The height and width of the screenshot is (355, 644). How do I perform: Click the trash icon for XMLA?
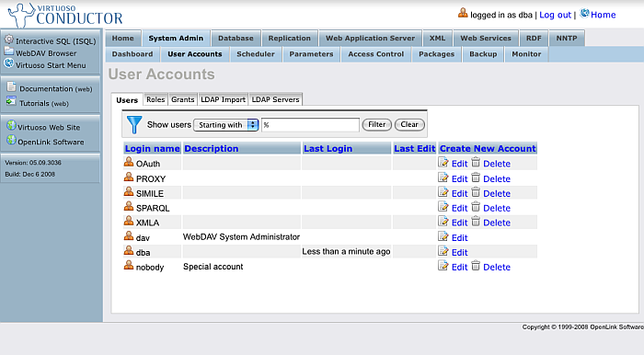[476, 222]
